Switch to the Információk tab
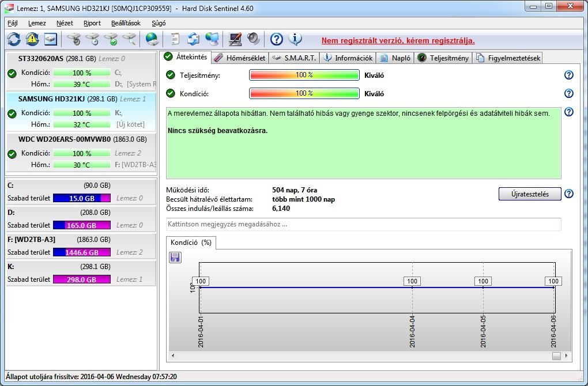Image resolution: width=588 pixels, height=386 pixels. coord(348,58)
